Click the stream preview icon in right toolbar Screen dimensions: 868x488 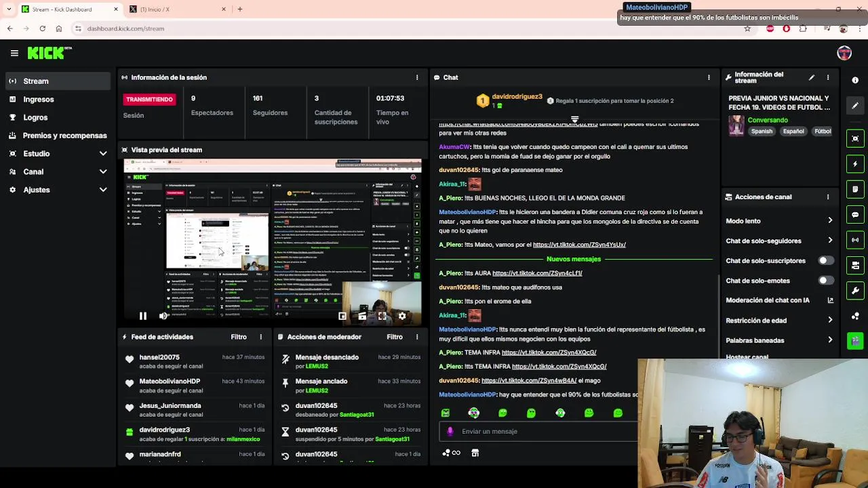coord(855,138)
